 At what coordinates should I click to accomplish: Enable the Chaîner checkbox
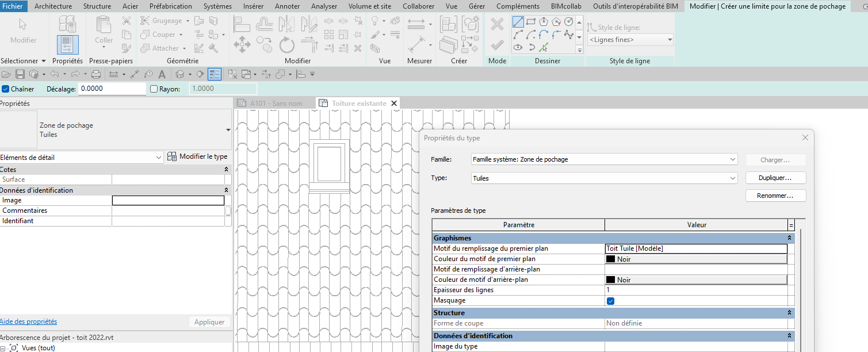(x=6, y=89)
